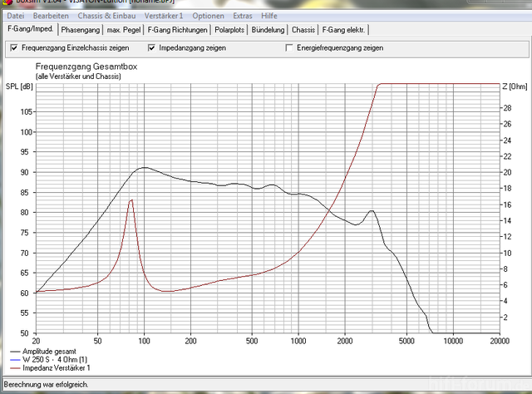Uncheck Frequenzgang Einzelchassis zeigen
This screenshot has height=394, width=532.
click(x=14, y=48)
